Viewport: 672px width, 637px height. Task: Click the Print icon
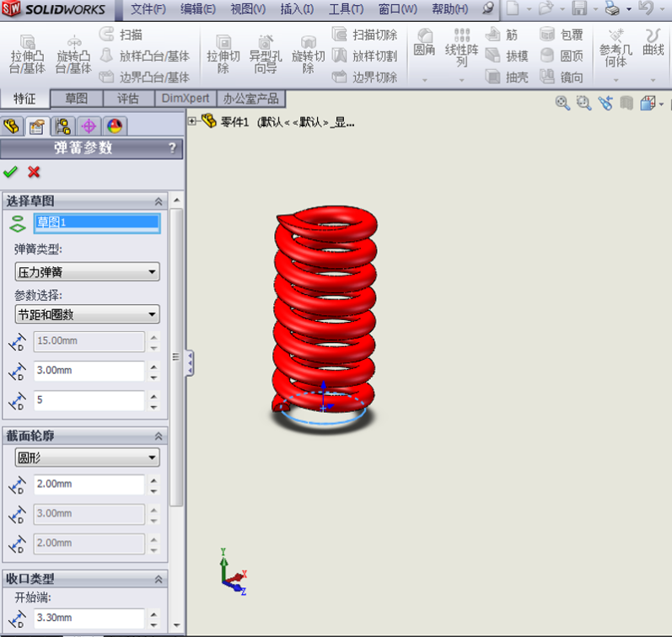[x=612, y=8]
